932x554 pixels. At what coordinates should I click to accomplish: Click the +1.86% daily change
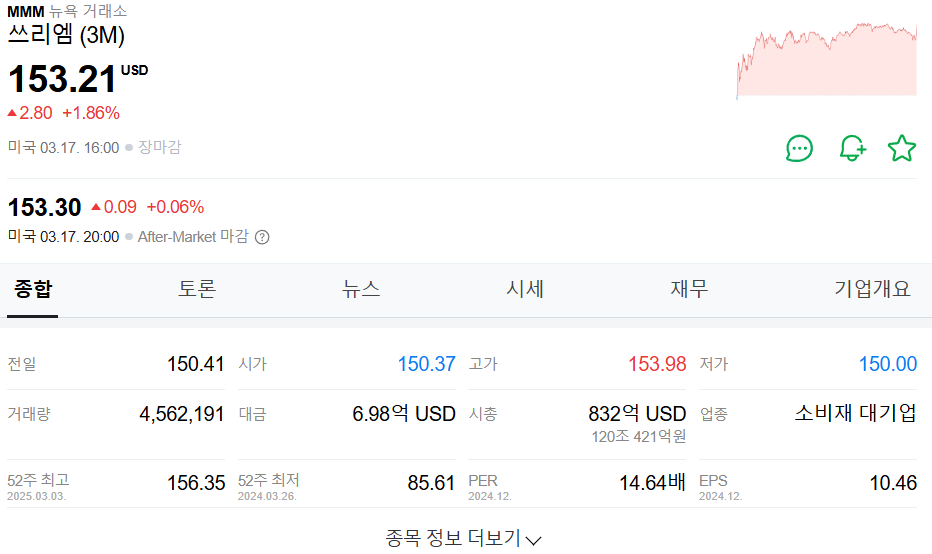coord(91,113)
